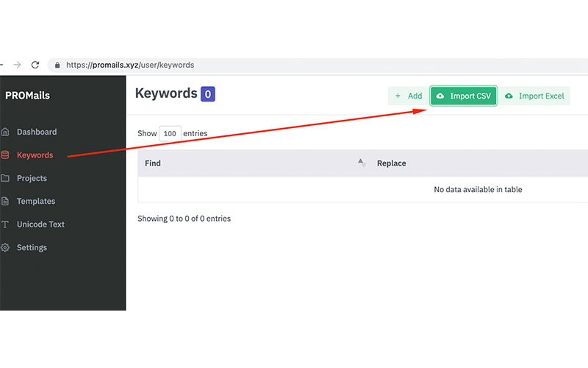The image size is (588, 368).
Task: Click the plus icon on Add button
Action: pyautogui.click(x=398, y=96)
